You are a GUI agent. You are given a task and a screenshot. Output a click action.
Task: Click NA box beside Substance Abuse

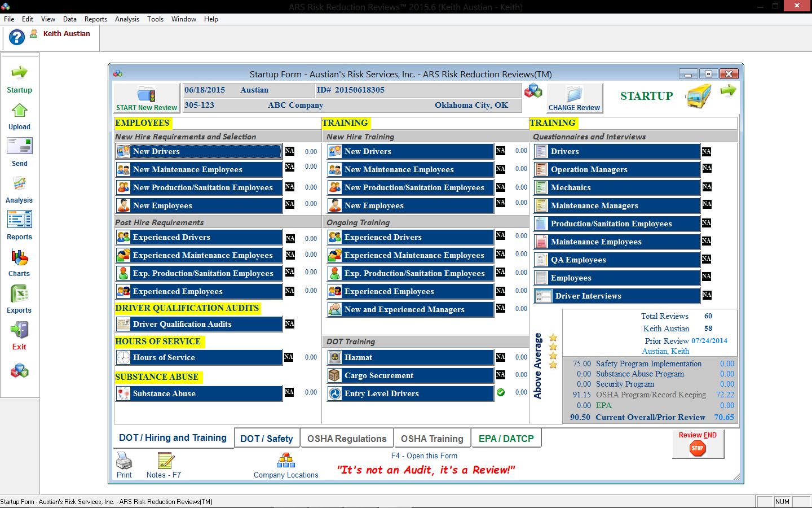pos(289,392)
